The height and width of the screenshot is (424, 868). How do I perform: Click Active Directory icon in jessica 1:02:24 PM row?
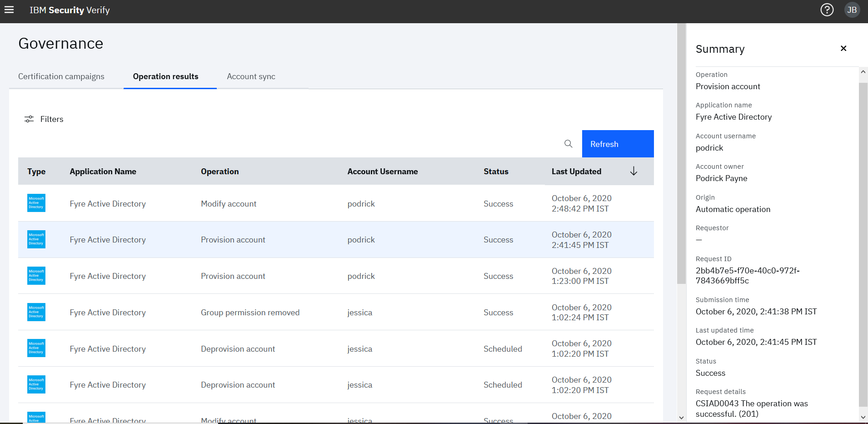click(36, 312)
